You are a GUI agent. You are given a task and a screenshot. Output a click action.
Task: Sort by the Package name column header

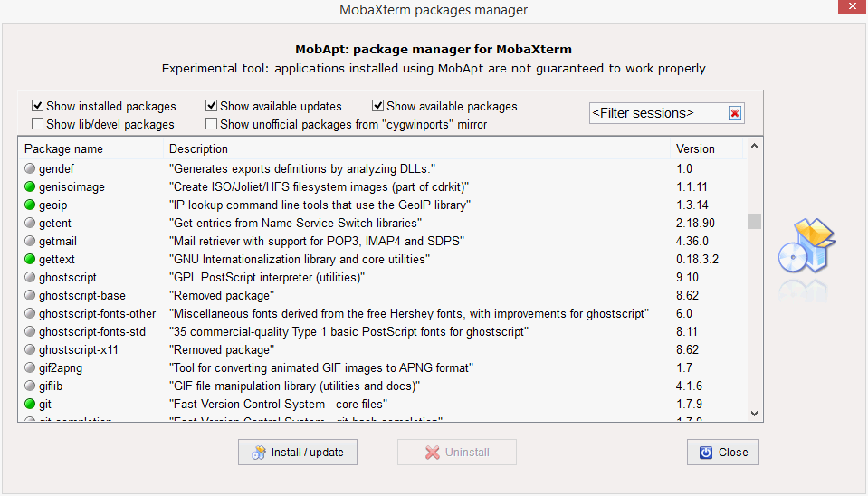tap(63, 148)
